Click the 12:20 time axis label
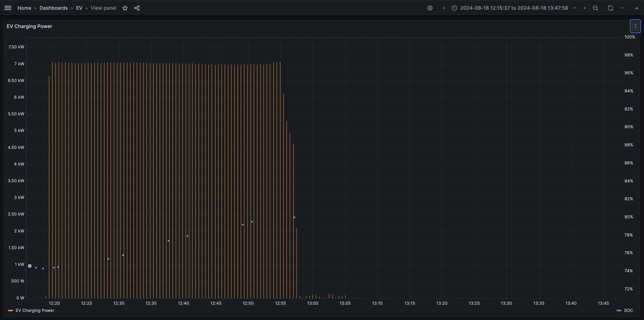The width and height of the screenshot is (644, 320). [x=54, y=303]
